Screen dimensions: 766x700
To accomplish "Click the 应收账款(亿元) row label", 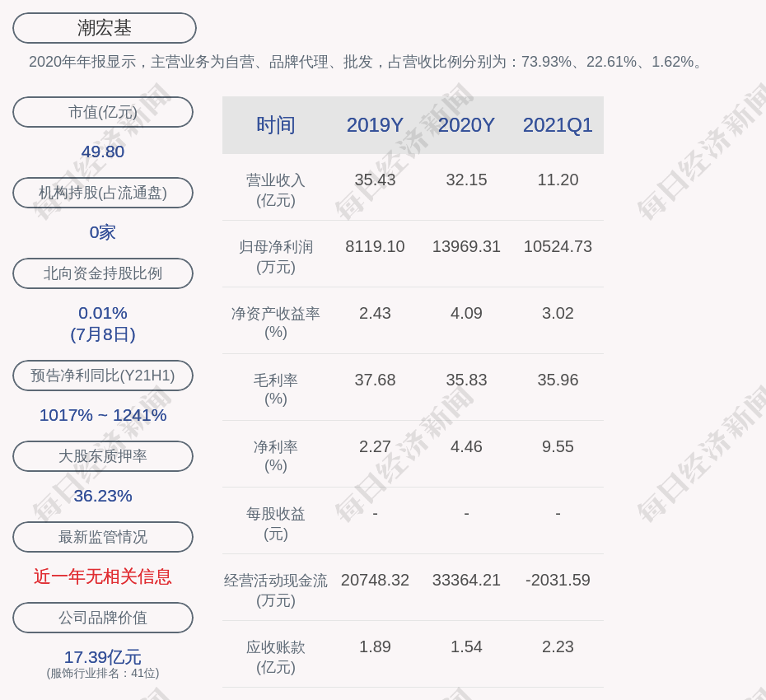I will 276,657.
